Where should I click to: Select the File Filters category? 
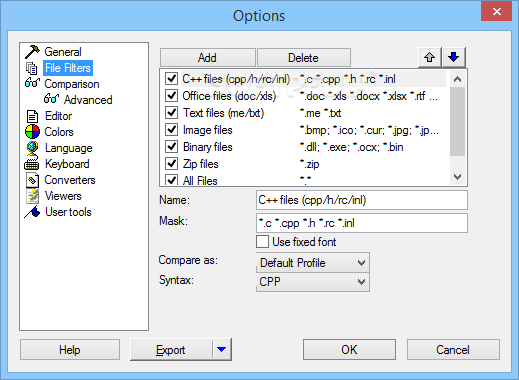[x=68, y=68]
